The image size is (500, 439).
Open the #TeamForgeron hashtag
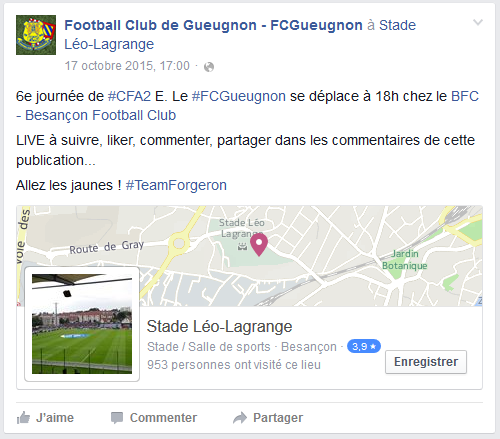click(x=176, y=185)
